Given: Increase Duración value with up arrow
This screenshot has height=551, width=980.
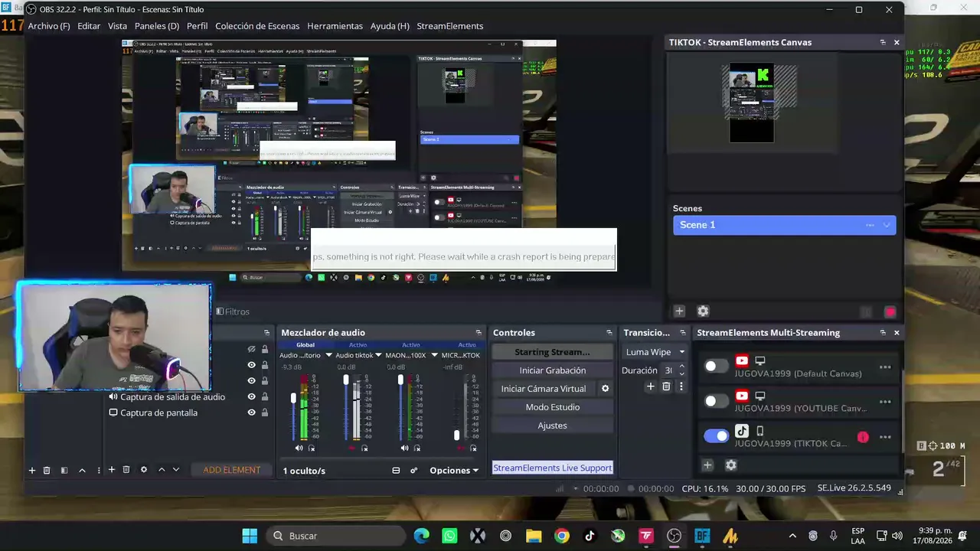Looking at the screenshot, I should click(x=681, y=367).
